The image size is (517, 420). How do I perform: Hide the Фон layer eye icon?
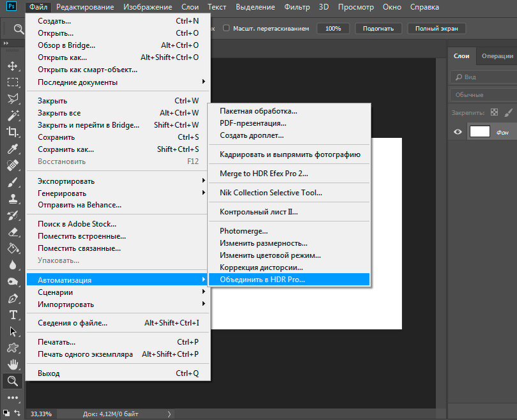click(458, 132)
